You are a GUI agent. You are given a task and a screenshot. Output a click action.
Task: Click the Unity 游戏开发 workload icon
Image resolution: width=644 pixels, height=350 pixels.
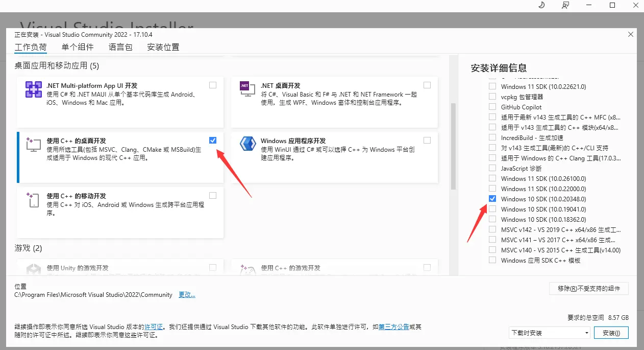point(34,271)
